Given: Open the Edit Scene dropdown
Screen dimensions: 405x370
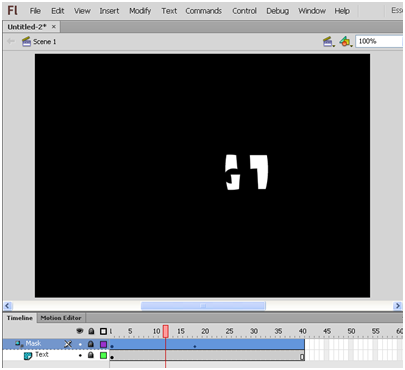Looking at the screenshot, I should tap(329, 42).
